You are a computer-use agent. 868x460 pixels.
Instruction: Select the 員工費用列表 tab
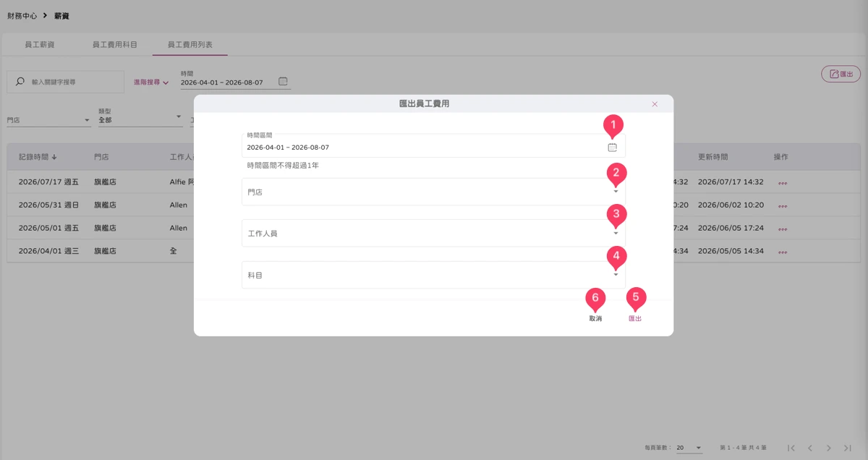(190, 45)
